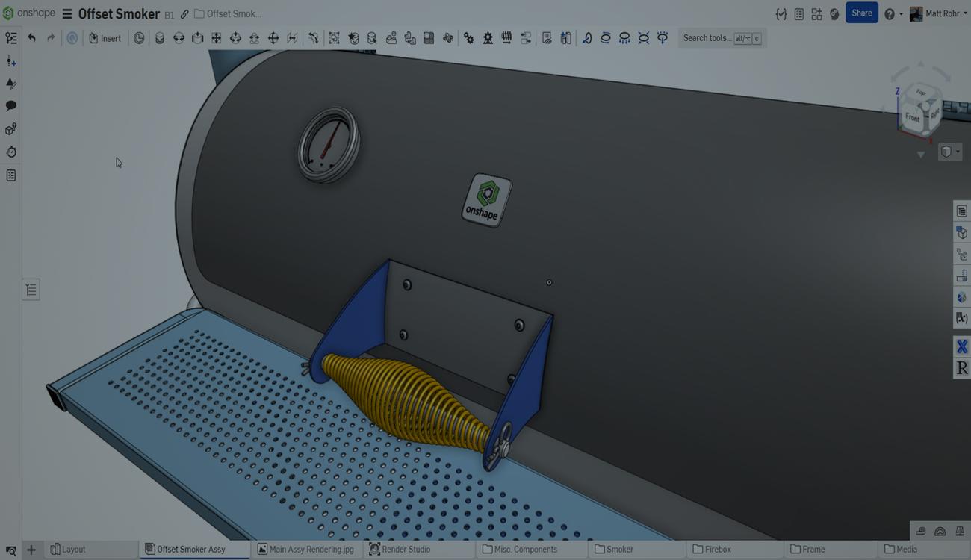Open the Gear relation tool
This screenshot has width=971, height=560.
point(468,37)
